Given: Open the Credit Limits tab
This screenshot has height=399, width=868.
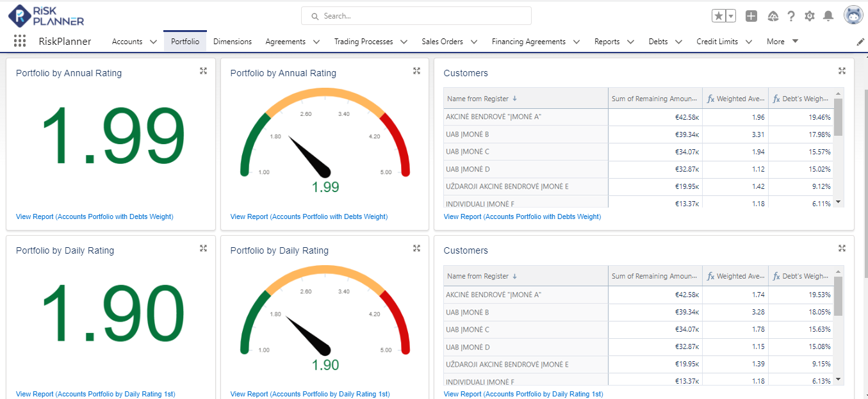Looking at the screenshot, I should [717, 42].
